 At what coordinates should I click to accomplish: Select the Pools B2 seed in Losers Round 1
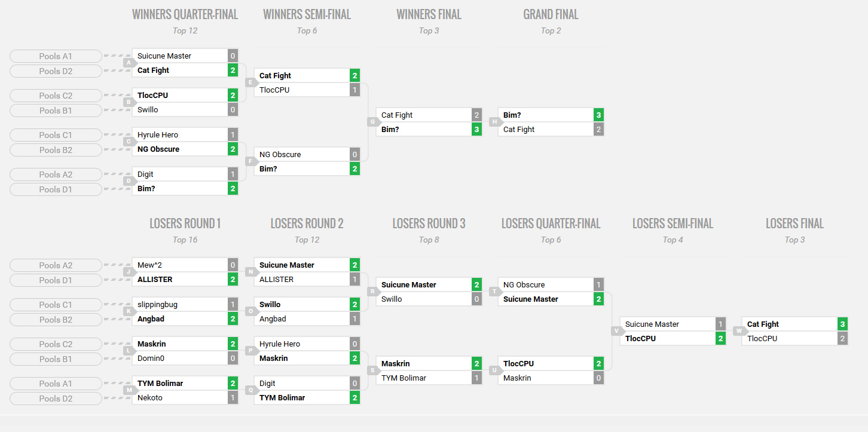56,320
